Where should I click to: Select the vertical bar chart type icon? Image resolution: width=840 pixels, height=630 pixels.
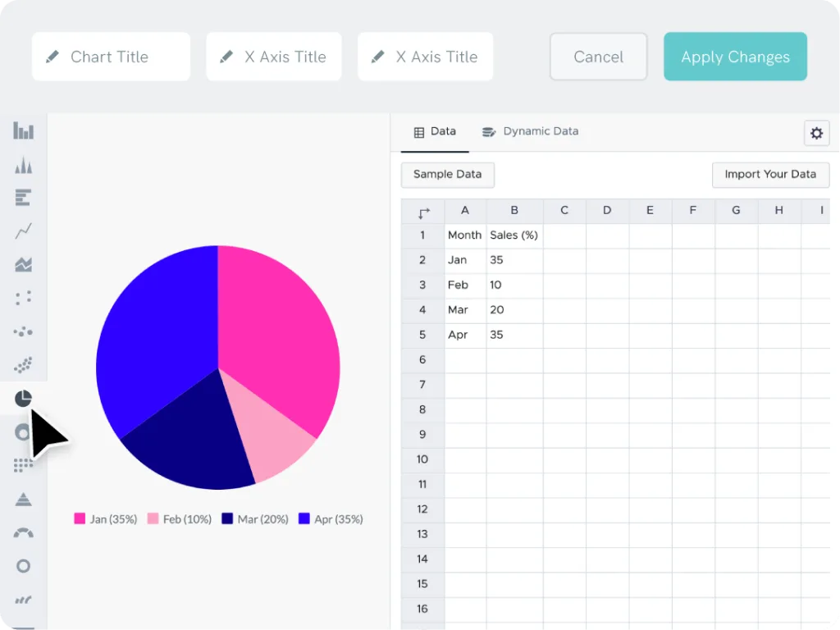point(23,130)
